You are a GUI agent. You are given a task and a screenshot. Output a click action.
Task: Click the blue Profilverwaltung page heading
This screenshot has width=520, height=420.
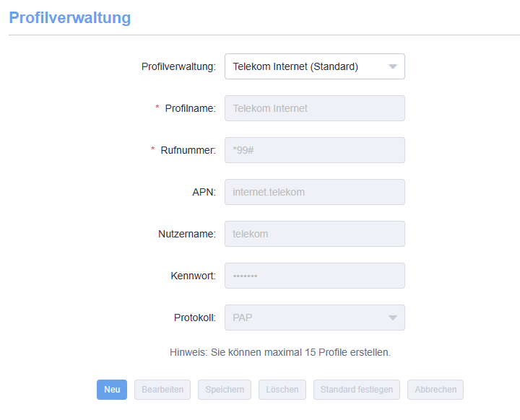click(x=70, y=17)
